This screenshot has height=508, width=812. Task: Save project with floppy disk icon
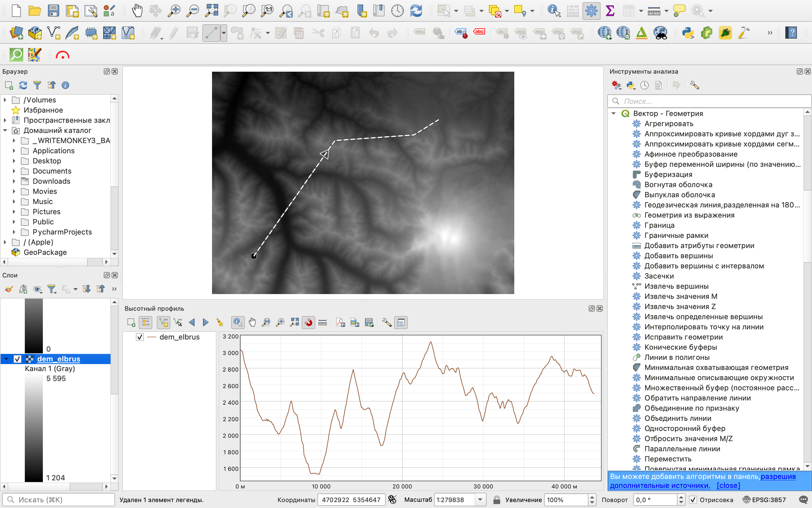click(53, 11)
